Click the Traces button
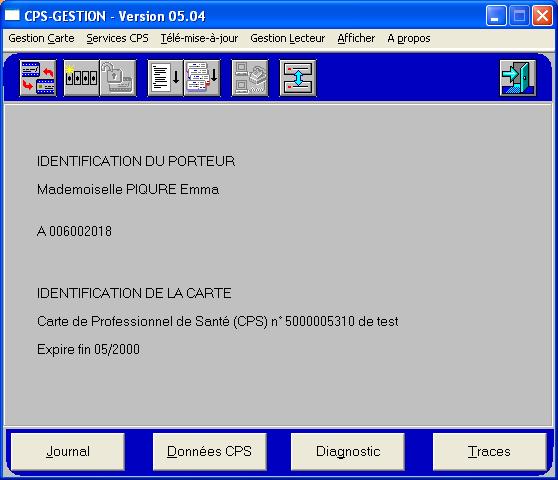Viewport: 558px width, 480px height. click(x=490, y=452)
